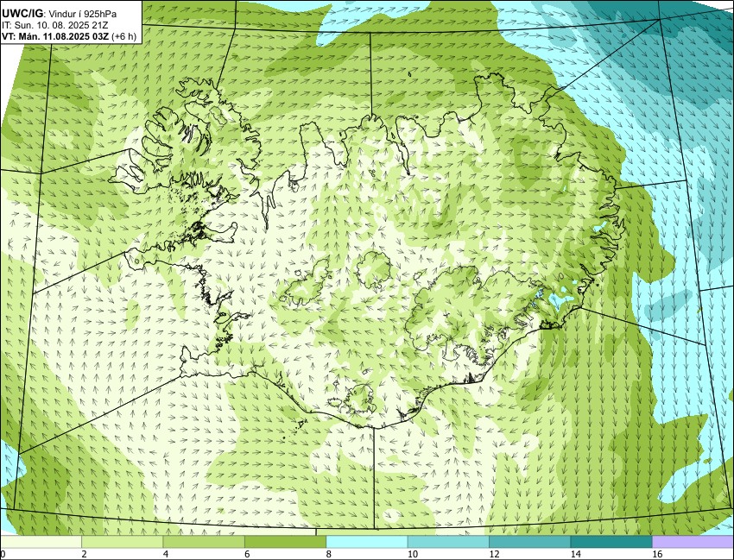This screenshot has width=734, height=560.
Task: Click the legend value '0'
Action: [3, 554]
